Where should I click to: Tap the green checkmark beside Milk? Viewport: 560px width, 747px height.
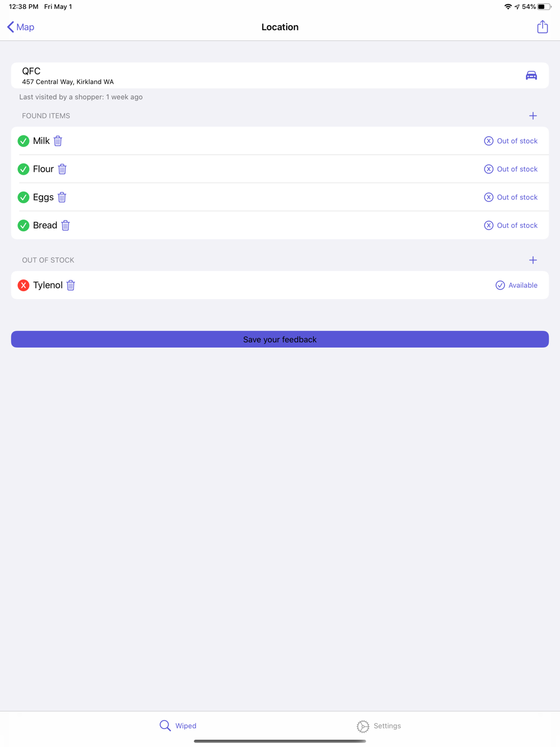24,141
